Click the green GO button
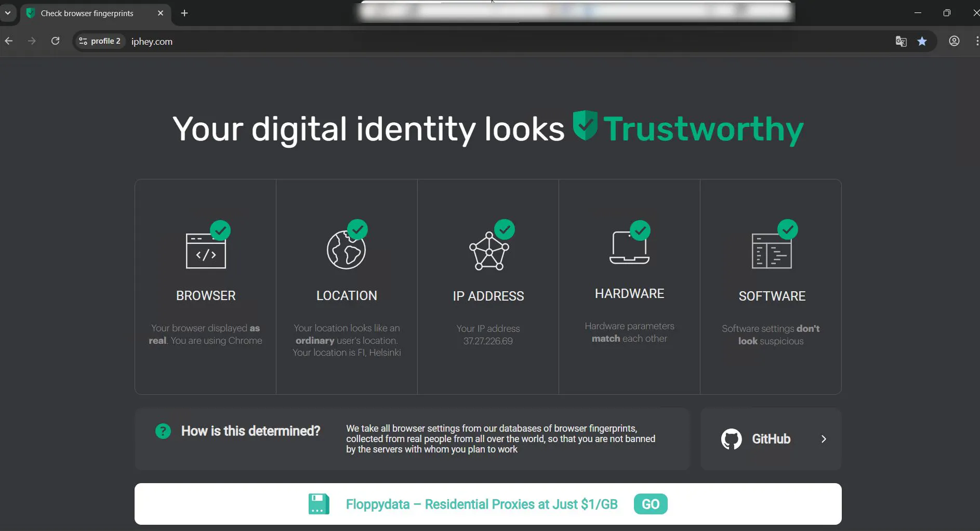 click(x=651, y=504)
